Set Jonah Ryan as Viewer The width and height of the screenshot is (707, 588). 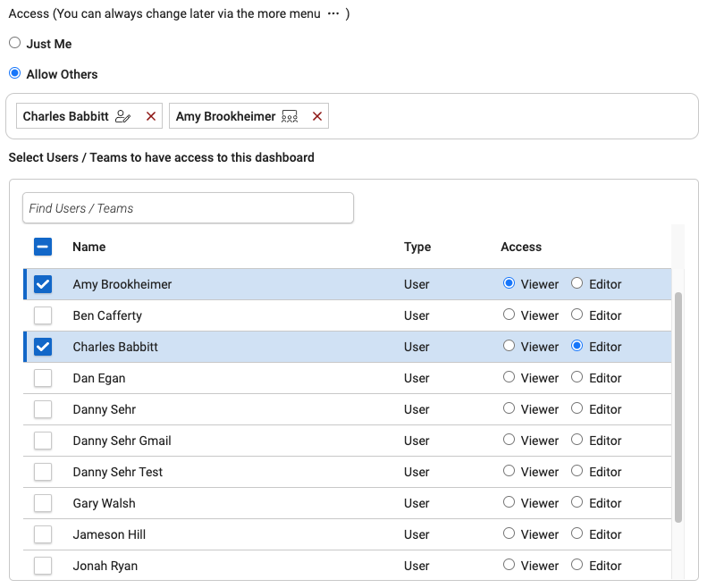pos(509,565)
